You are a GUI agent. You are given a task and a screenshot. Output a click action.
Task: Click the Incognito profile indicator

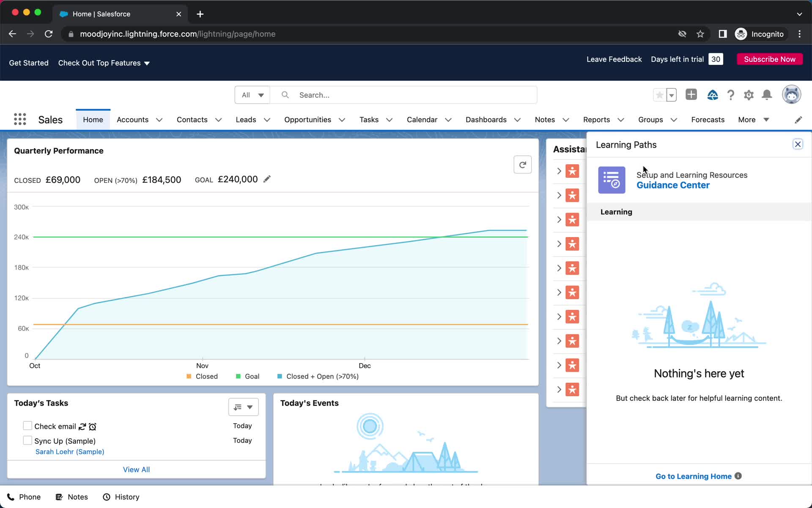tap(760, 34)
